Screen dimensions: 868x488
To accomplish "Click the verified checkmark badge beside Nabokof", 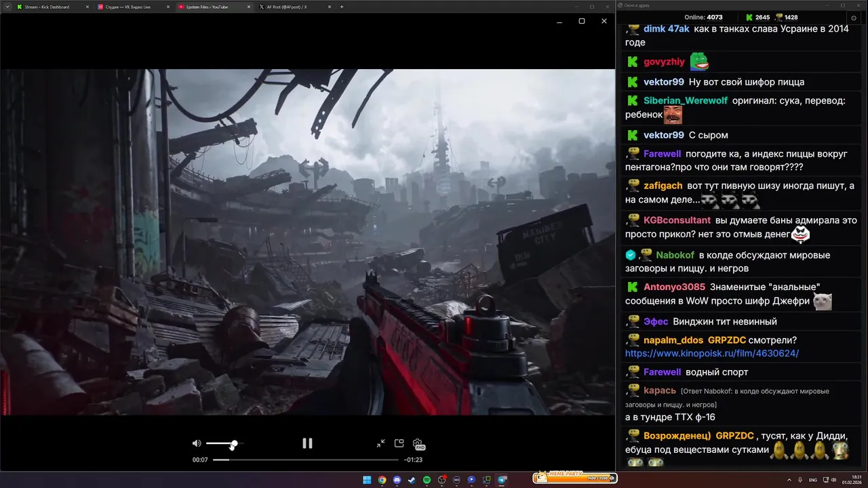I will tap(631, 255).
